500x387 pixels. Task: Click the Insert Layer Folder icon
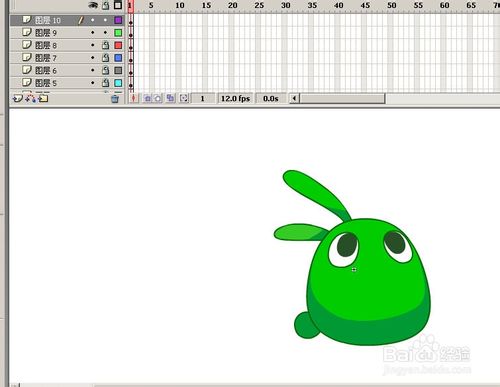[43, 98]
